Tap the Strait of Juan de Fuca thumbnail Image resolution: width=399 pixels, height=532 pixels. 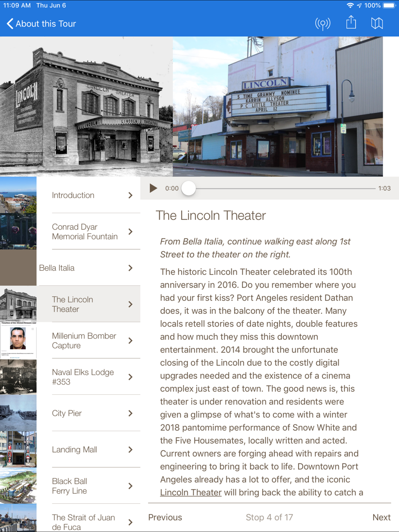tap(18, 518)
